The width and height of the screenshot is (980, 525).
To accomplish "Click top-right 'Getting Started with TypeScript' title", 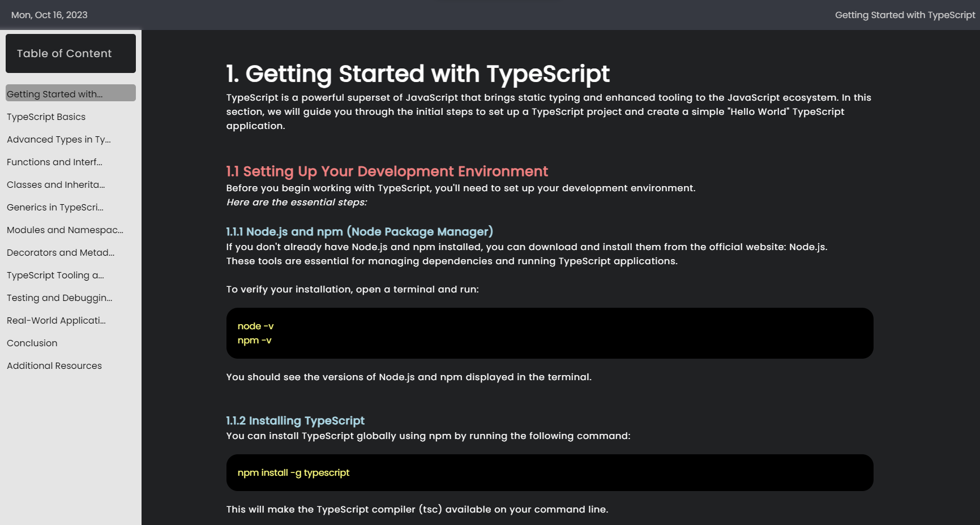I will point(905,15).
